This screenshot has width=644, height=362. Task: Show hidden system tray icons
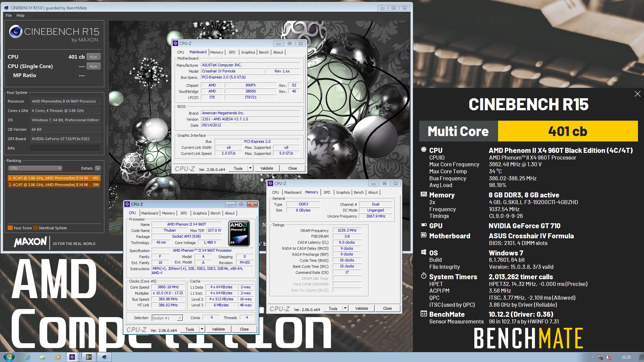click(592, 357)
